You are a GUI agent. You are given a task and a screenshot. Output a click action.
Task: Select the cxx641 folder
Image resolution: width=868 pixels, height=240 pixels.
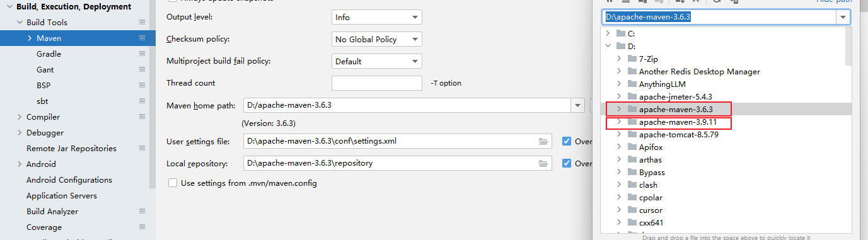click(x=651, y=222)
